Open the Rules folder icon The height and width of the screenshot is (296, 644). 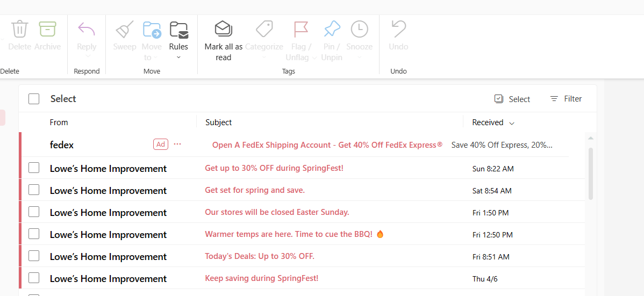point(179,29)
